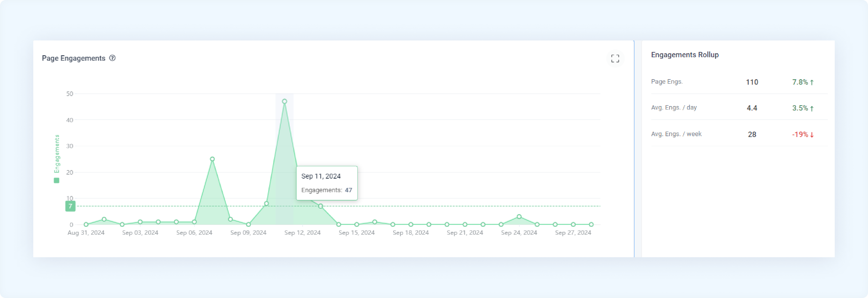Click the 3.5% increase indicator
868x298 pixels.
803,108
